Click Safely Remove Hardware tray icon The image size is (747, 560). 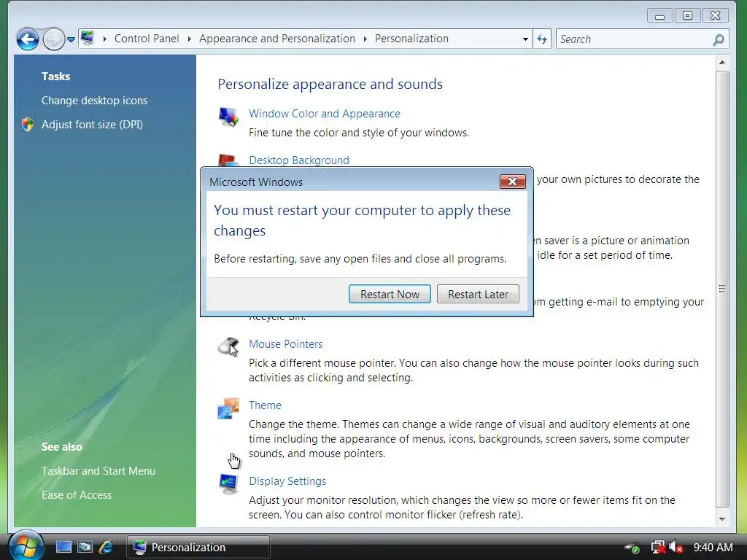pyautogui.click(x=632, y=548)
